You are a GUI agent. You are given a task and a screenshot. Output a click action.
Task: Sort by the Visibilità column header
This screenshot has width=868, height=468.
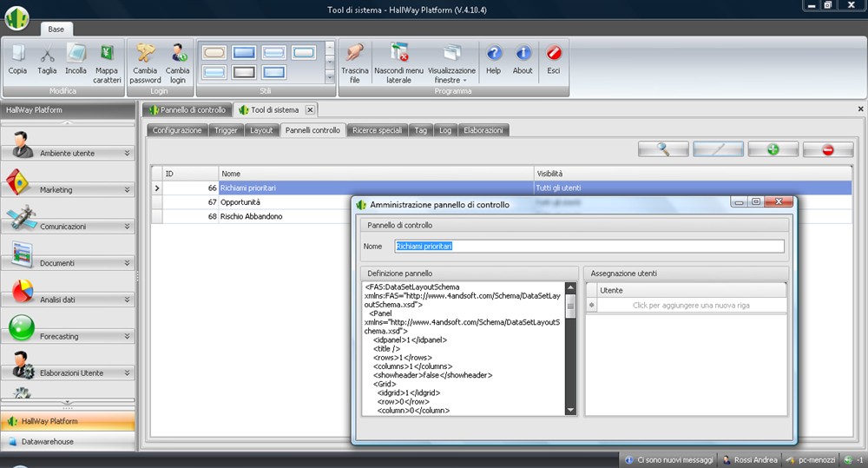point(693,174)
